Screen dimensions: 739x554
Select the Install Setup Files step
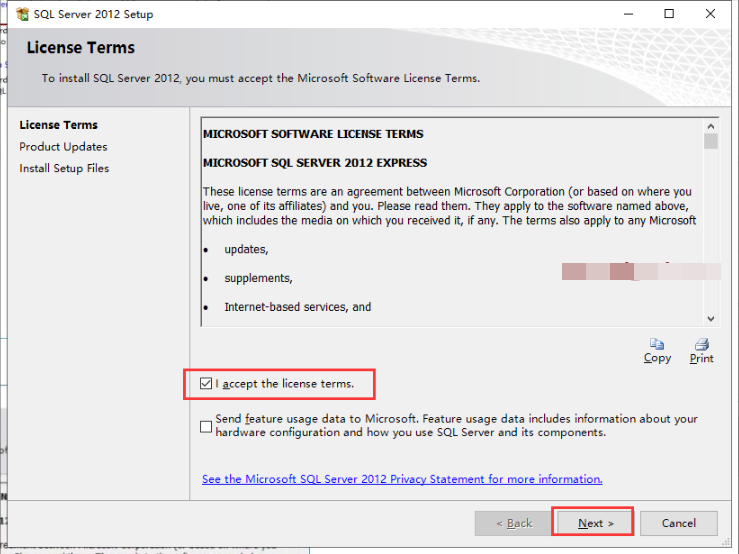64,168
